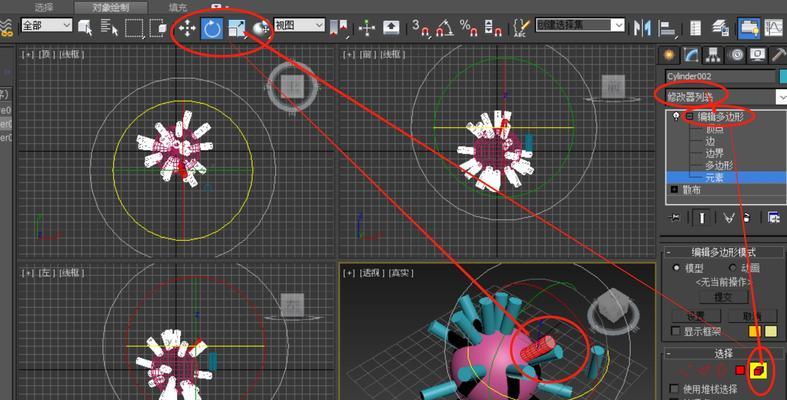Image resolution: width=787 pixels, height=400 pixels.
Task: Select the 模型 radio button
Action: (x=676, y=268)
